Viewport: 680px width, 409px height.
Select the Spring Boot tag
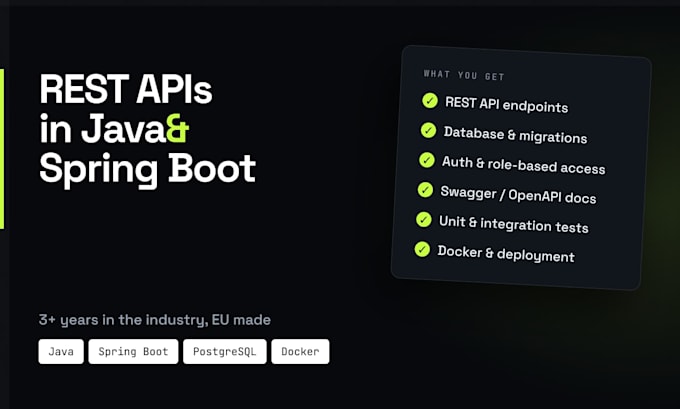pos(133,351)
